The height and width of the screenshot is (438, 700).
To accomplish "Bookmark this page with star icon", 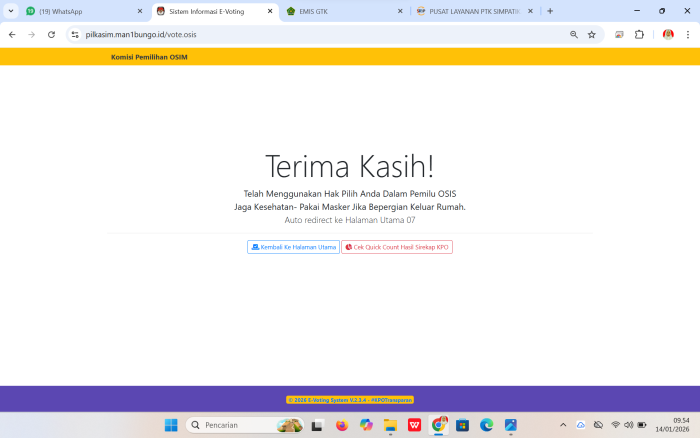I will tap(592, 34).
